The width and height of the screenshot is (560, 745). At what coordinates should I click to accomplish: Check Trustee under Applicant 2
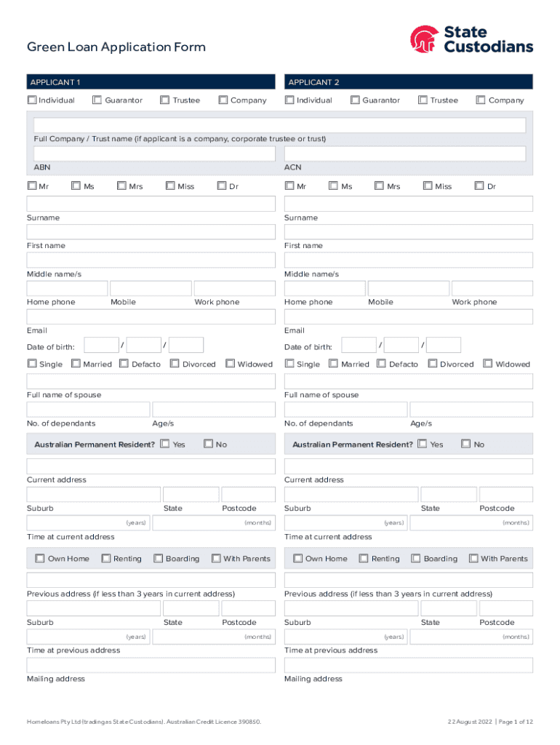(x=423, y=100)
